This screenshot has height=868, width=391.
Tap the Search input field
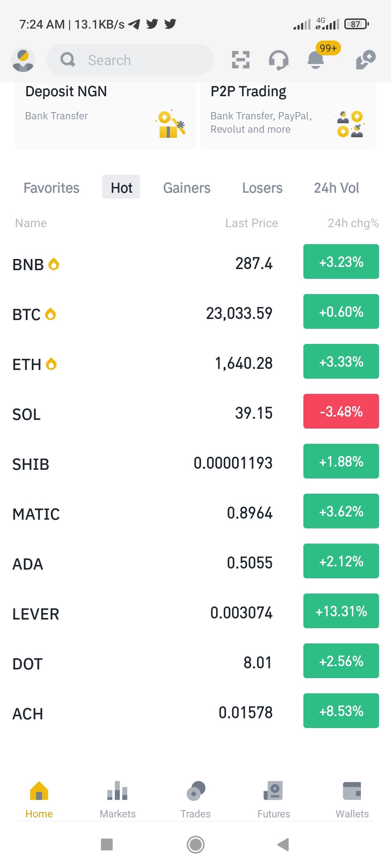click(x=130, y=60)
